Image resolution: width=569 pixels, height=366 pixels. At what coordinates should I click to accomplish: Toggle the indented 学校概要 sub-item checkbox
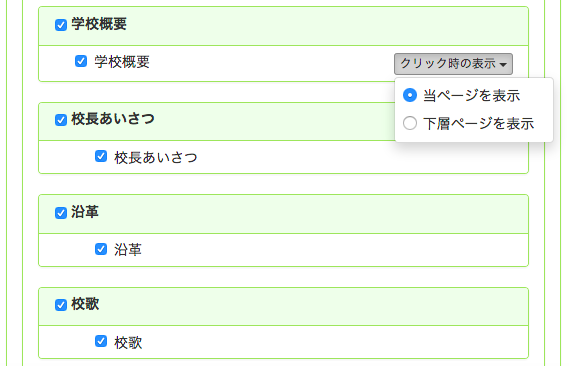tap(81, 61)
